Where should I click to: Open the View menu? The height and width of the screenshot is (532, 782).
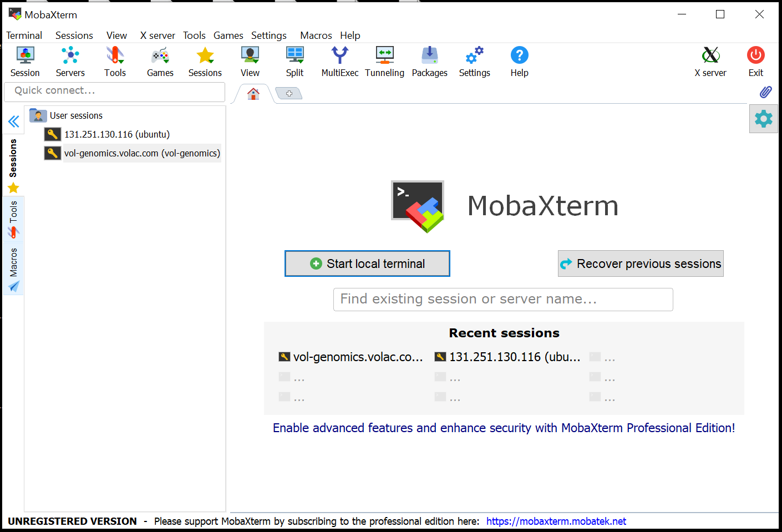tap(116, 36)
